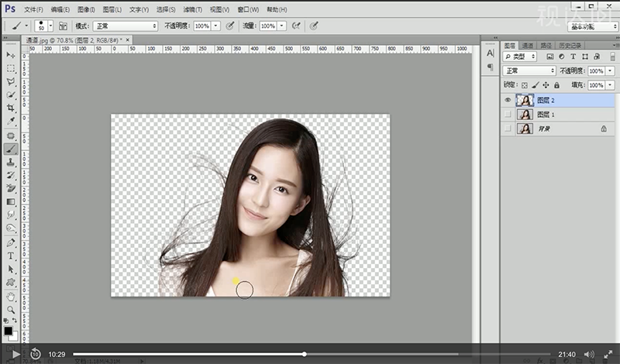Open the brush preset picker dropdown
620x364 pixels.
[50, 26]
